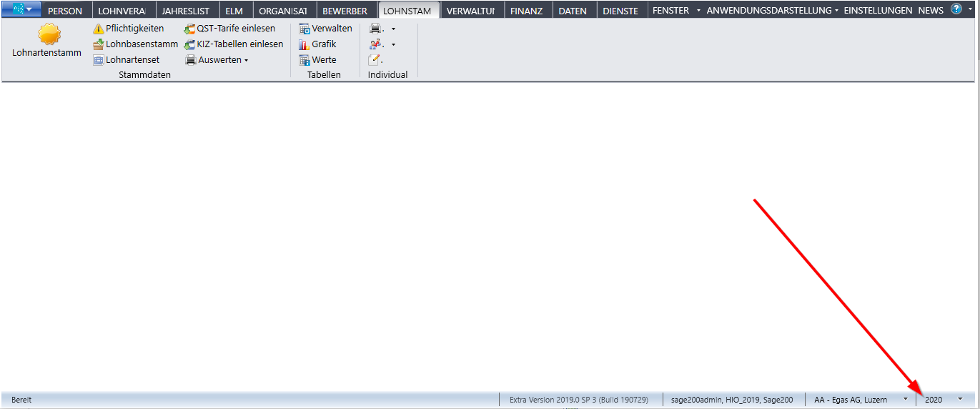Image resolution: width=980 pixels, height=409 pixels.
Task: Open company selector AA - Egas AG, Luzern
Action: click(861, 400)
